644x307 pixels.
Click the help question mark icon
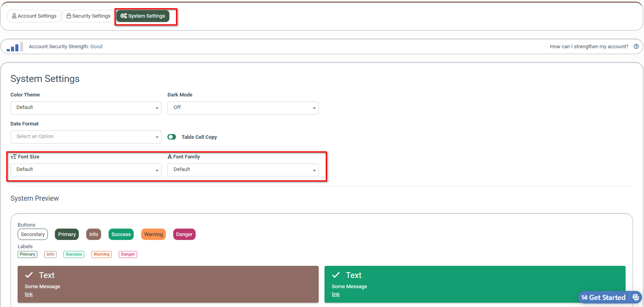pyautogui.click(x=636, y=46)
